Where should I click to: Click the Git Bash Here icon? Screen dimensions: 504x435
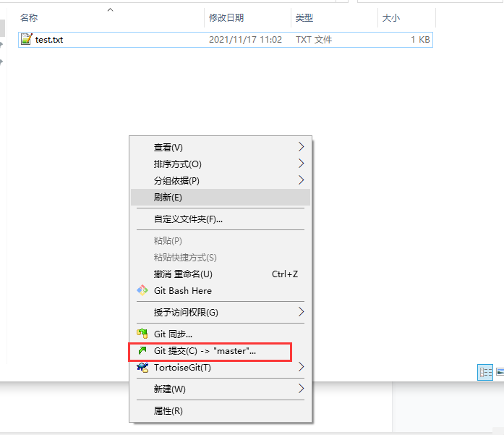tap(142, 290)
